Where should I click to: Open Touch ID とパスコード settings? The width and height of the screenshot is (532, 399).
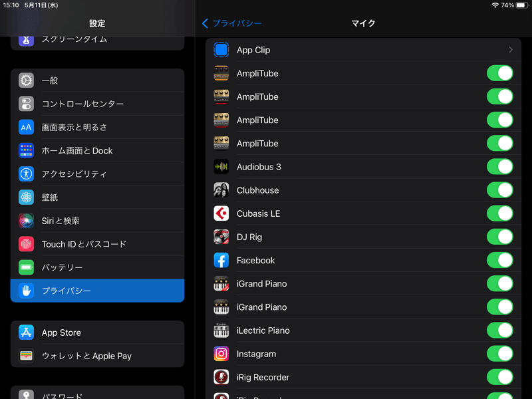[97, 244]
